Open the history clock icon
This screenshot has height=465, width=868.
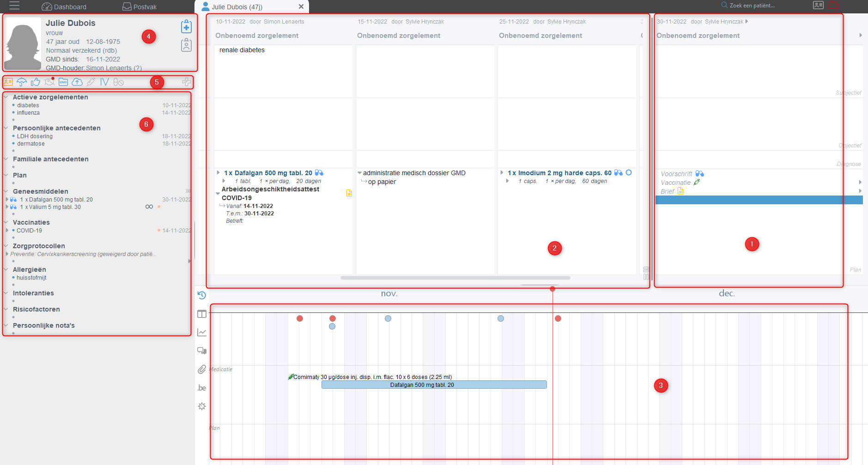(x=202, y=295)
